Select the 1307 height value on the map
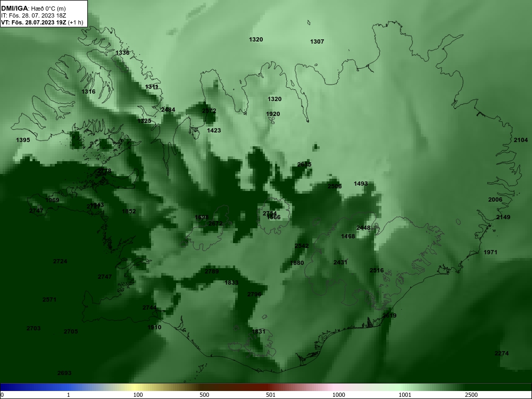Screen dimensions: 532x399 (x=317, y=41)
